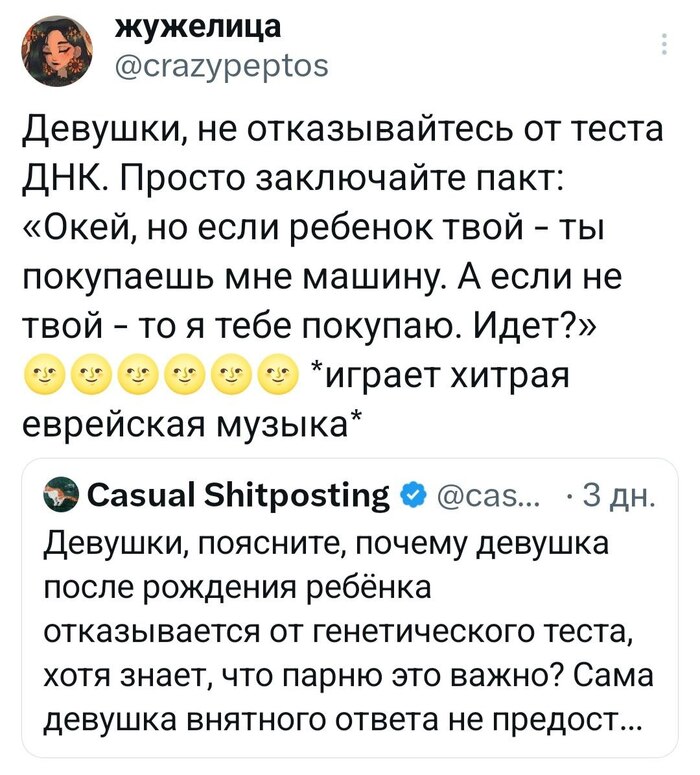Image resolution: width=700 pixels, height=775 pixels.
Task: Click the quoted line 'после рождения ребёнка'
Action: coord(237,587)
